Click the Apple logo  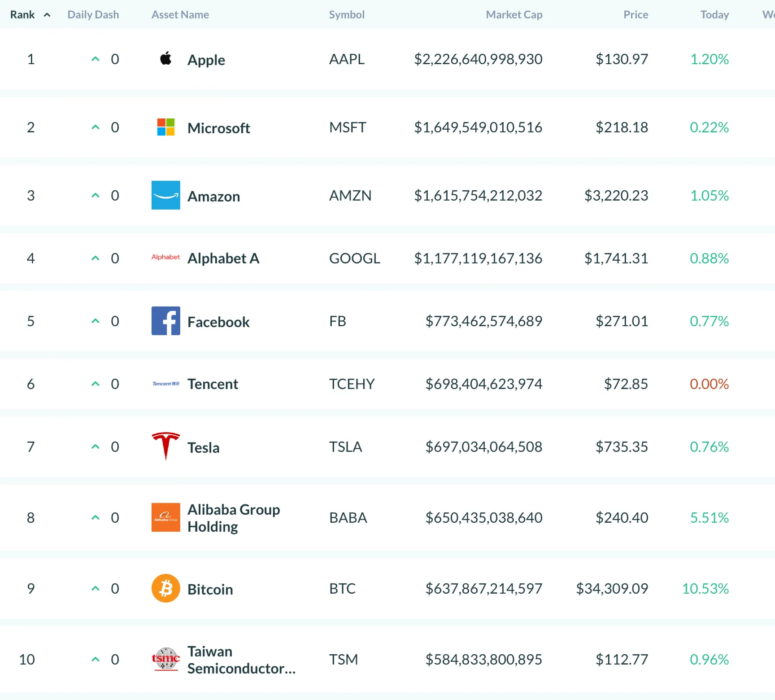165,59
